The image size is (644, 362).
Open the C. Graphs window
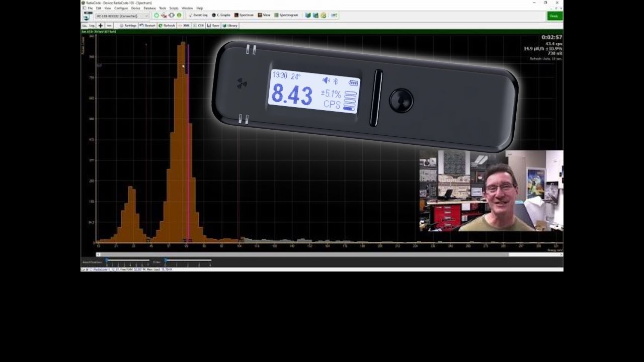coord(221,15)
